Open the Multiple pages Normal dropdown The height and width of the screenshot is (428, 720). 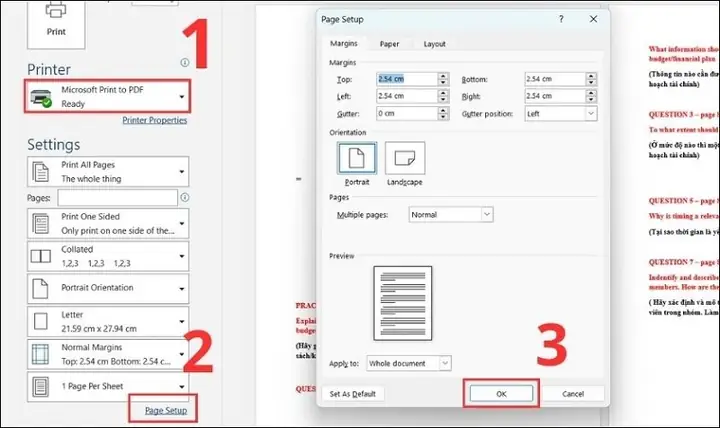click(x=451, y=214)
